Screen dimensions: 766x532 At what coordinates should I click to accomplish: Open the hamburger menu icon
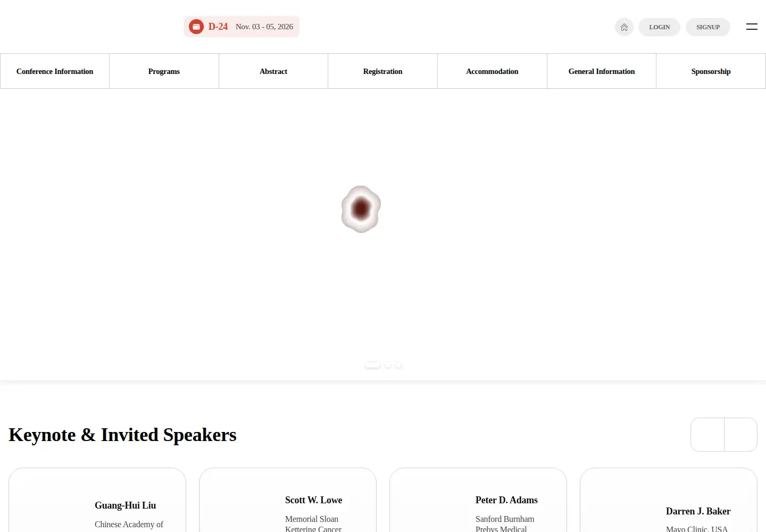click(x=752, y=27)
